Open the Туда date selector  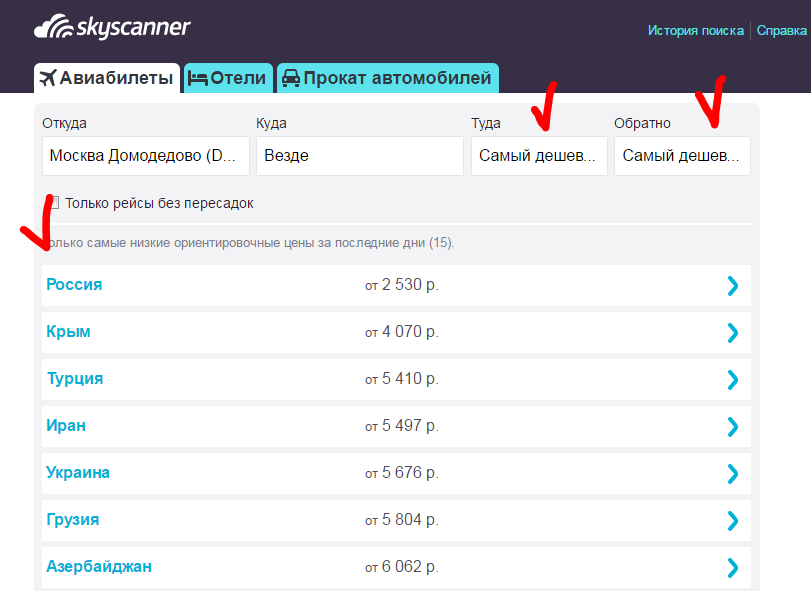pos(539,156)
